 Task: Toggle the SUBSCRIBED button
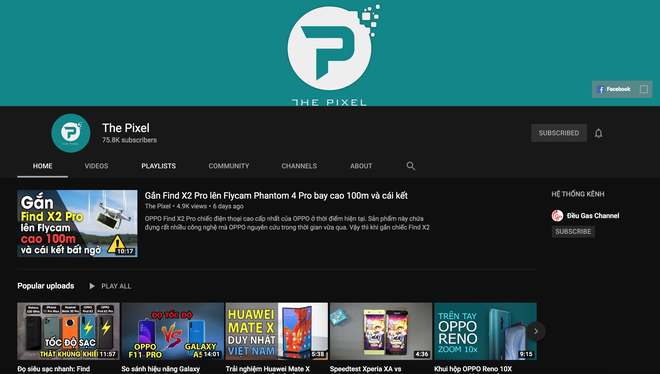(x=559, y=133)
